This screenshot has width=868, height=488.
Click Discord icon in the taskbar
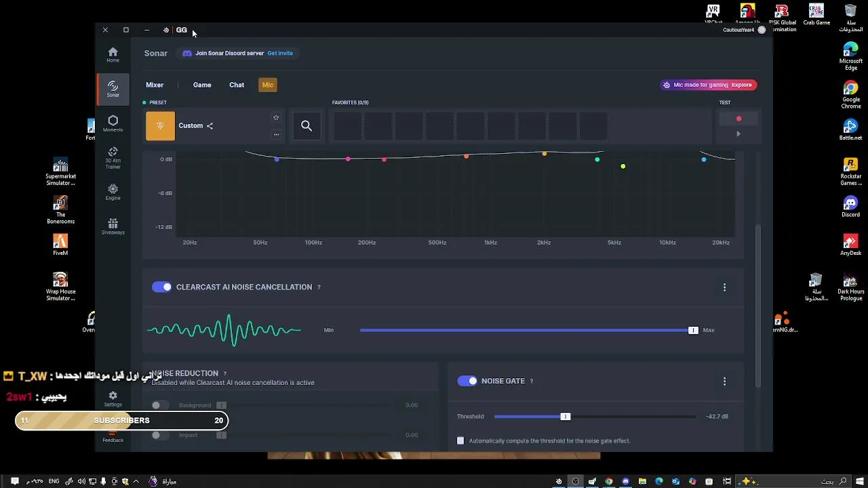coord(625,482)
